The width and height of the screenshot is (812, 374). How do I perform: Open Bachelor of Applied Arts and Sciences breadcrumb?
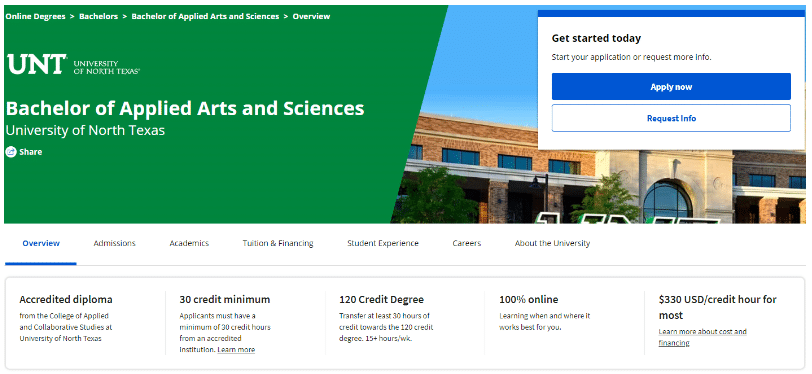[205, 16]
